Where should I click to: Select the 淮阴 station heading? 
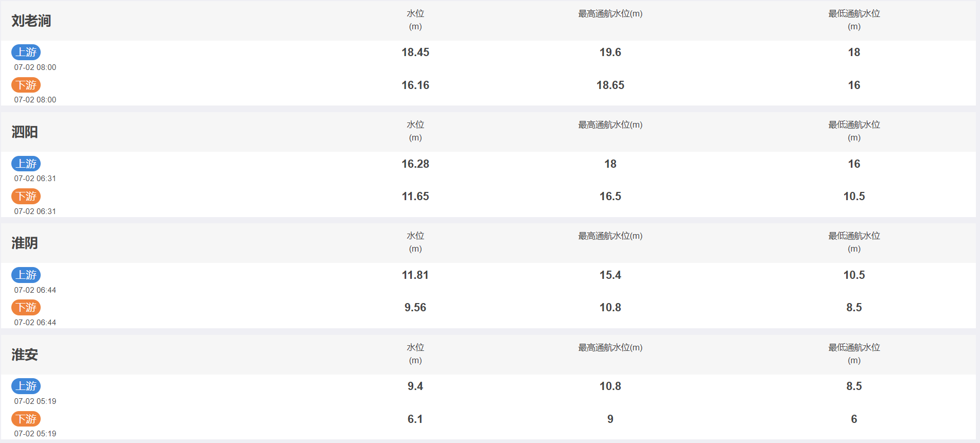25,243
